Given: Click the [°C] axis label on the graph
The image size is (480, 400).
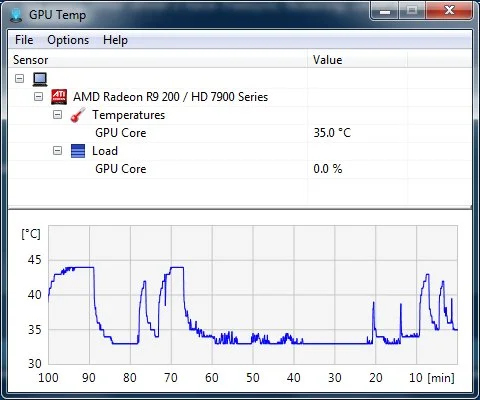Looking at the screenshot, I should click(x=31, y=234).
